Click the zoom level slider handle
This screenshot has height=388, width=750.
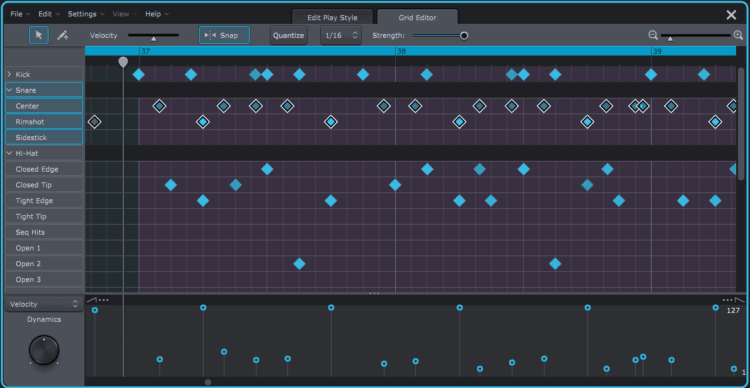pos(670,38)
